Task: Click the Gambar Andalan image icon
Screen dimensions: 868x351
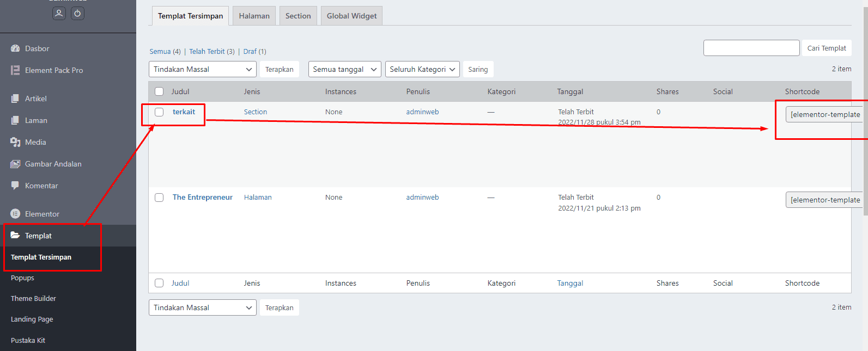Action: (15, 164)
